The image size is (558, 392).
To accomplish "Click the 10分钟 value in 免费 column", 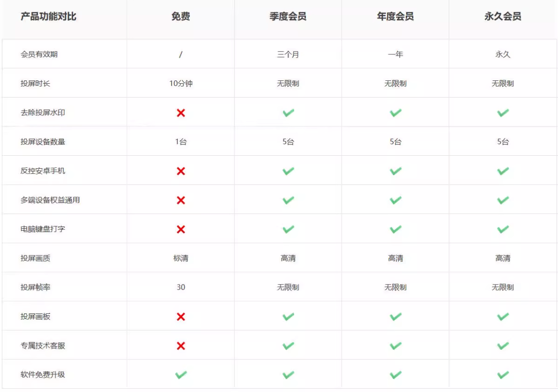I will point(181,84).
